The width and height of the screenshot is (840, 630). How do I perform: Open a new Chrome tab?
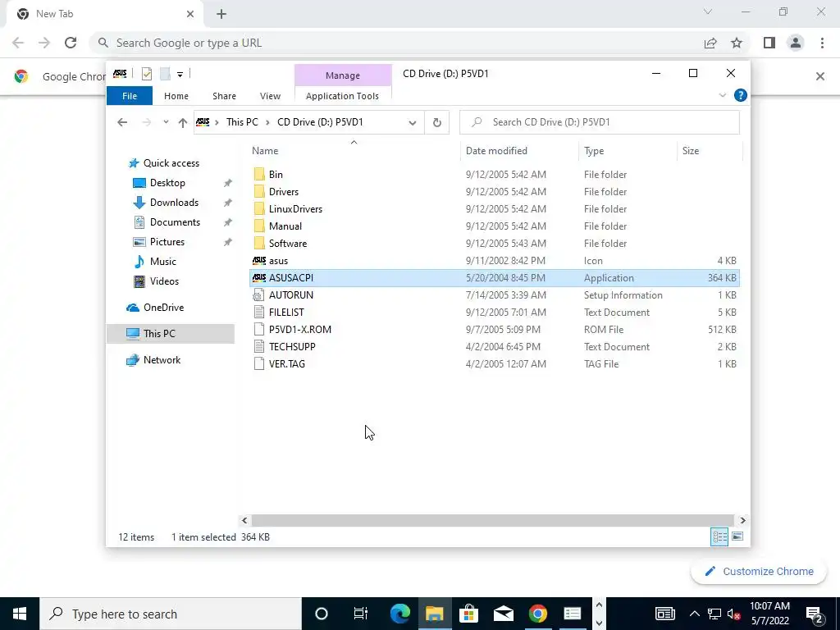221,14
